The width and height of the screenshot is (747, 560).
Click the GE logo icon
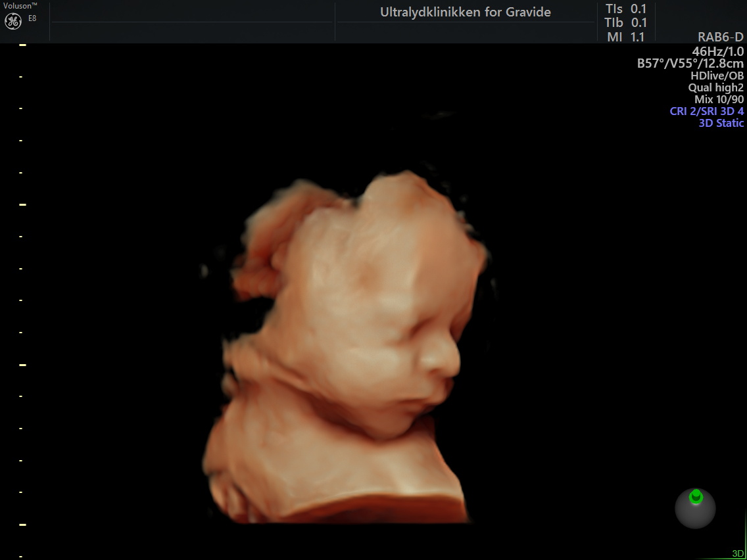tap(13, 21)
